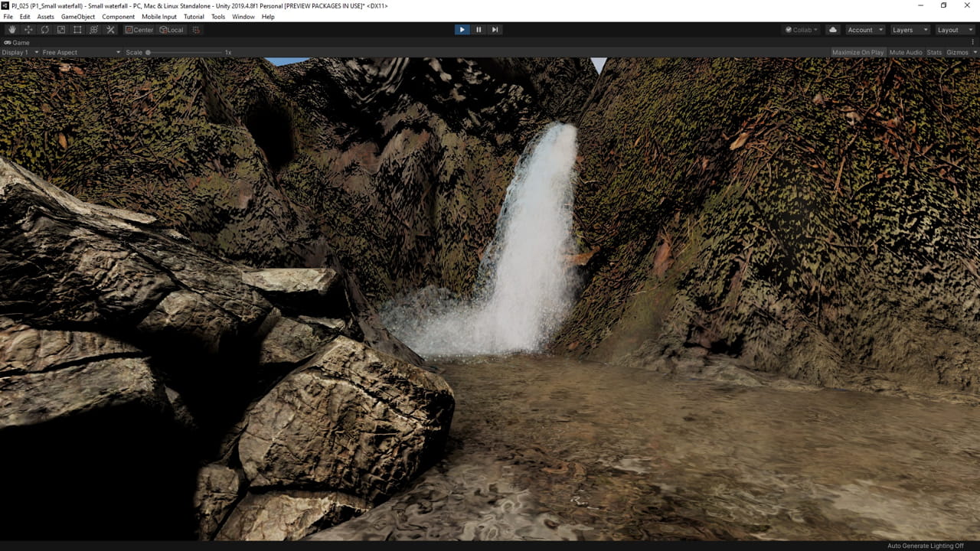Switch to the Game tab
The height and width of the screenshot is (551, 980).
(x=17, y=43)
